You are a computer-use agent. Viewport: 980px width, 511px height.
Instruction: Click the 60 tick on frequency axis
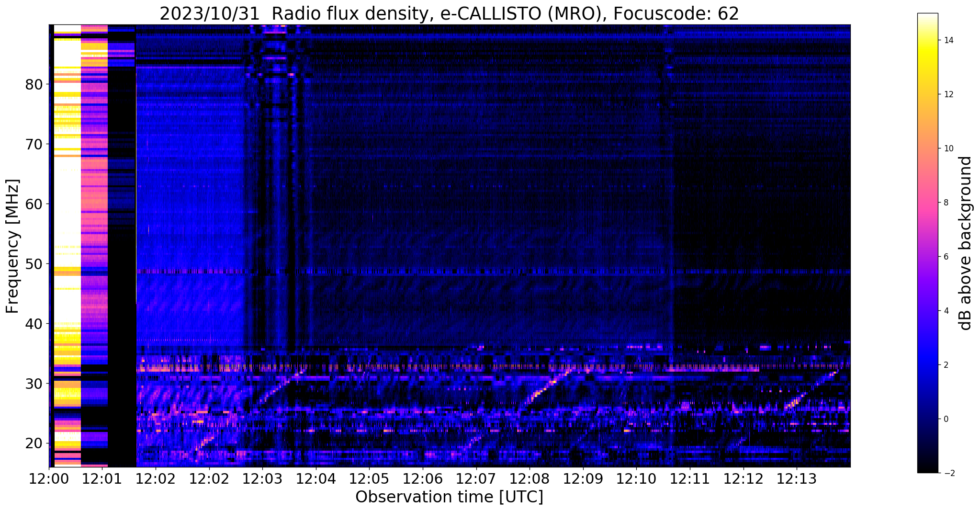coord(34,204)
